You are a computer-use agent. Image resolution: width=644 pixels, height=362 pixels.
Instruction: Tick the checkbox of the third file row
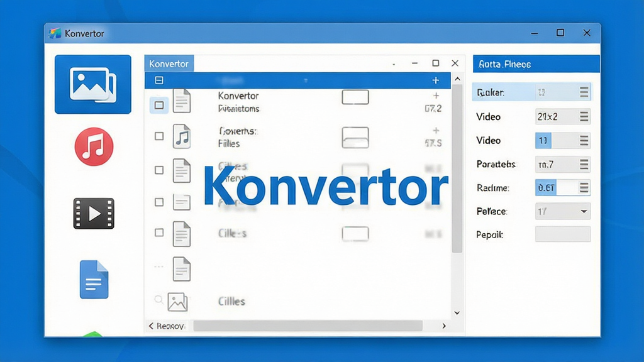click(159, 170)
